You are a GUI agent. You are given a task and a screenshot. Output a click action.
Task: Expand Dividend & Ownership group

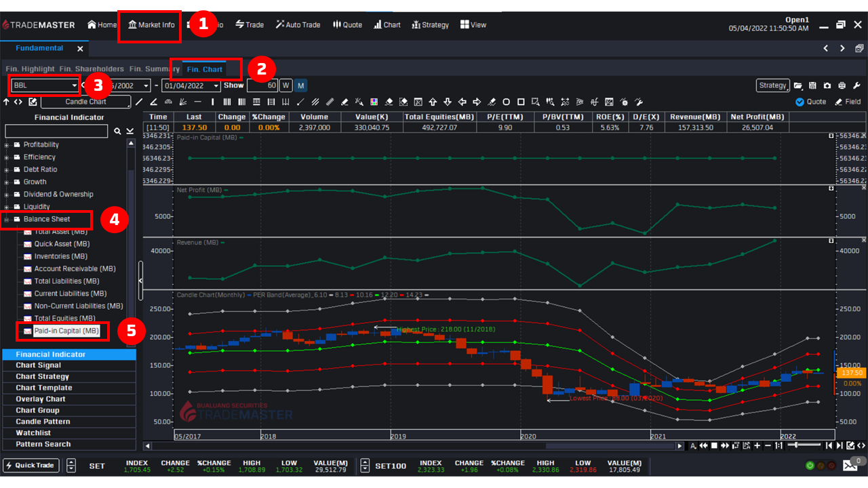point(7,195)
